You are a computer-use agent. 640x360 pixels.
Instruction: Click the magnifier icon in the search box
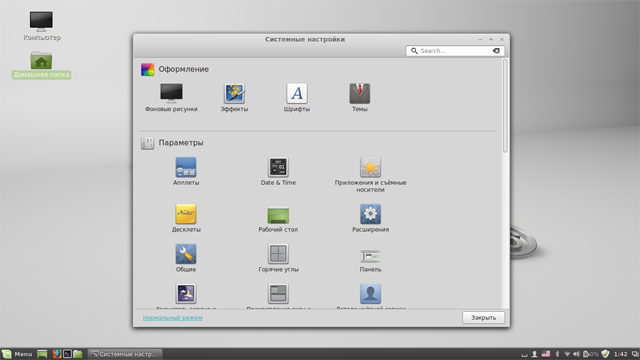click(414, 51)
